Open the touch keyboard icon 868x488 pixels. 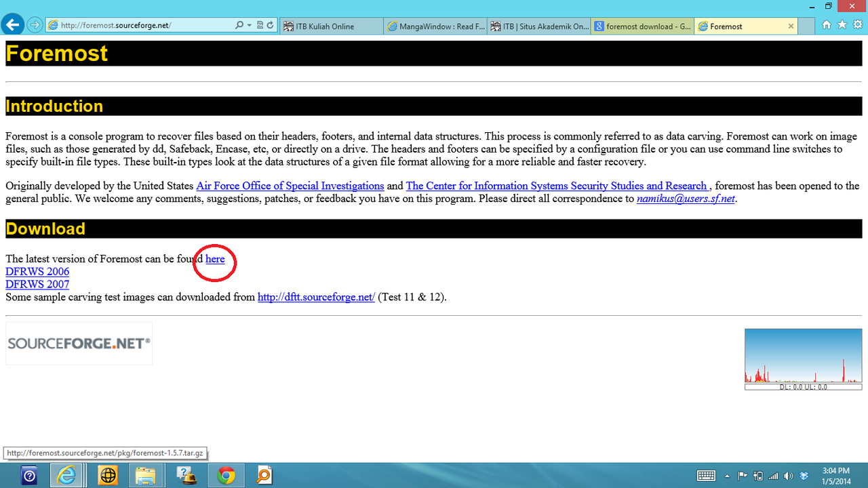pos(706,475)
